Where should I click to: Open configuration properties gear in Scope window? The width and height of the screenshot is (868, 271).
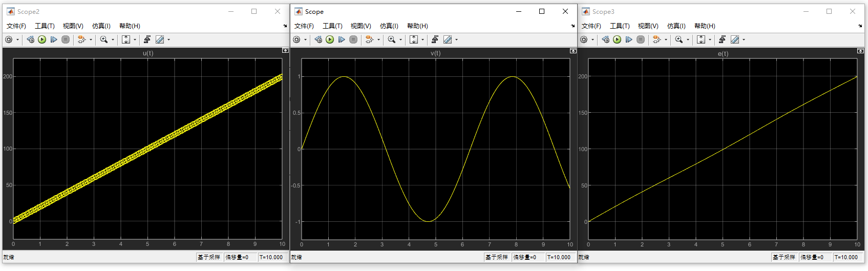[x=297, y=39]
